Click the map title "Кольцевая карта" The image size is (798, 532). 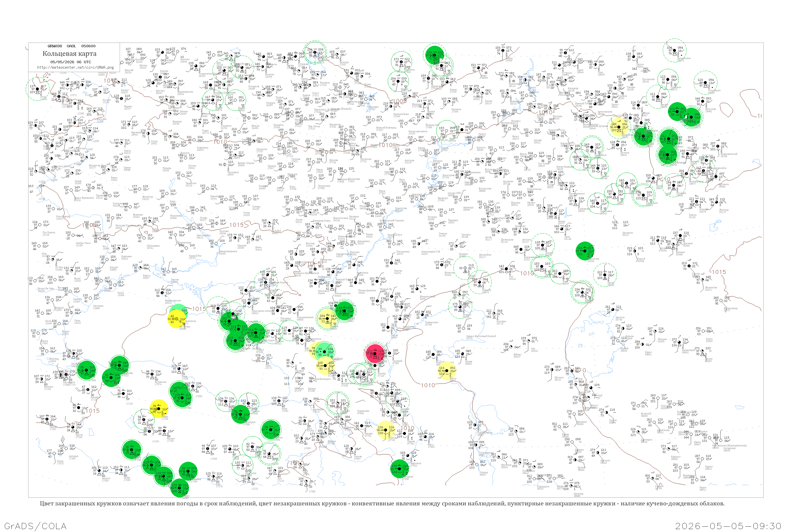69,54
